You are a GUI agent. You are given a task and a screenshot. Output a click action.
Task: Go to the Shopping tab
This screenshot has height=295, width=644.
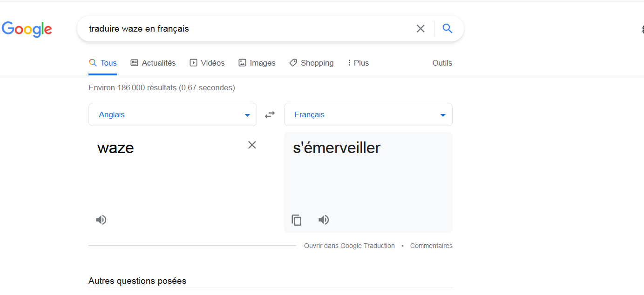click(x=312, y=63)
